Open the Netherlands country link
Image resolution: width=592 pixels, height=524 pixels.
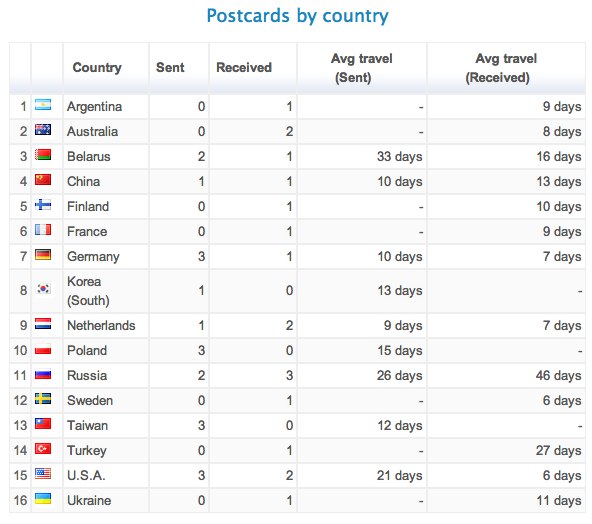click(101, 325)
